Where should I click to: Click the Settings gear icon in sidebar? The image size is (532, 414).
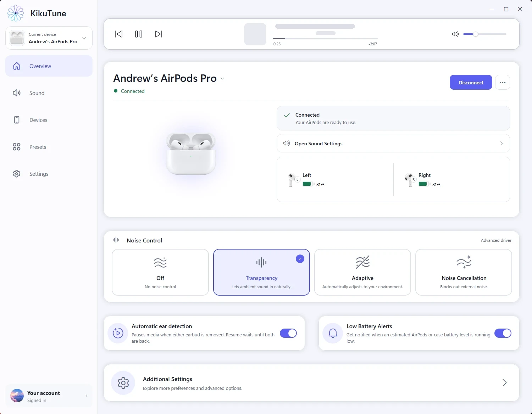pos(17,174)
